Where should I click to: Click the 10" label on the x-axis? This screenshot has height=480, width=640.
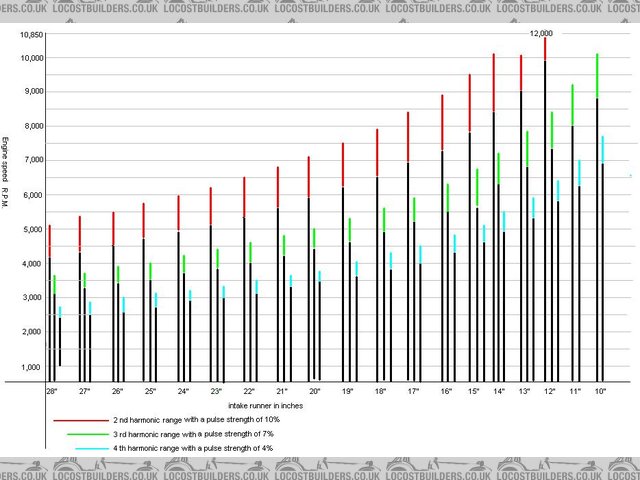point(600,391)
